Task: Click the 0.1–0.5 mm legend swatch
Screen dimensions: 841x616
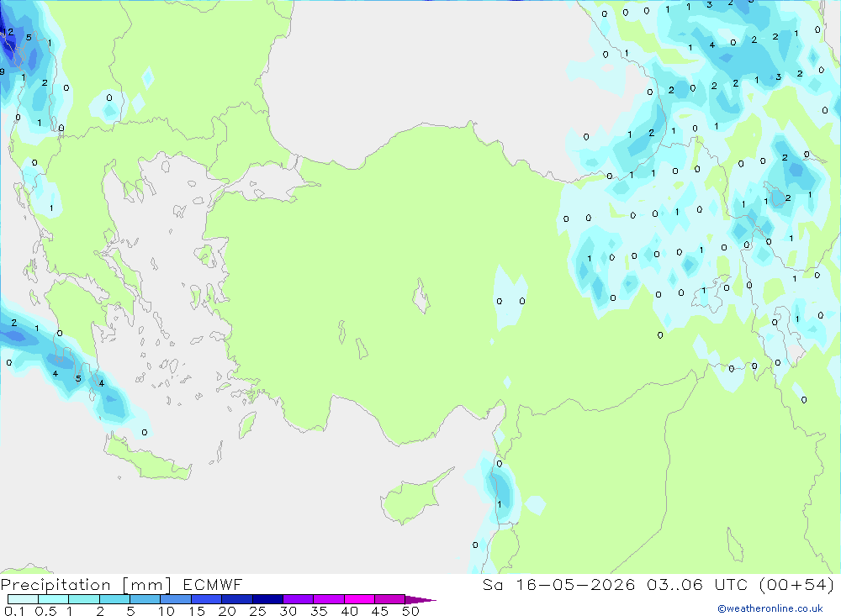Action: (23, 599)
